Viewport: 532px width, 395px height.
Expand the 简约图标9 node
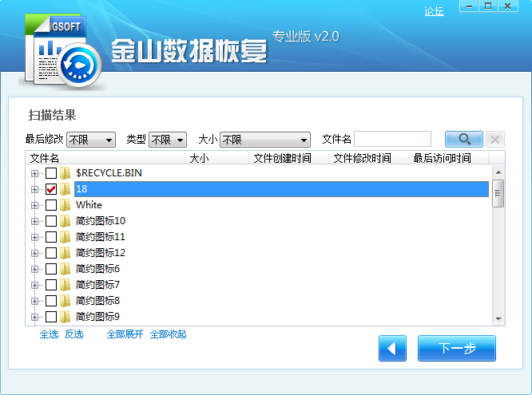(x=34, y=317)
